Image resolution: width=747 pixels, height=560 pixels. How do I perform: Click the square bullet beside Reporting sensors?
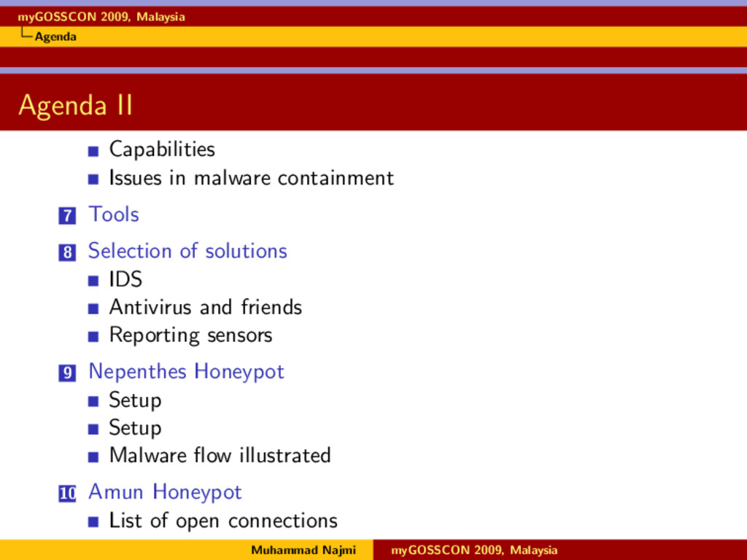coord(93,337)
